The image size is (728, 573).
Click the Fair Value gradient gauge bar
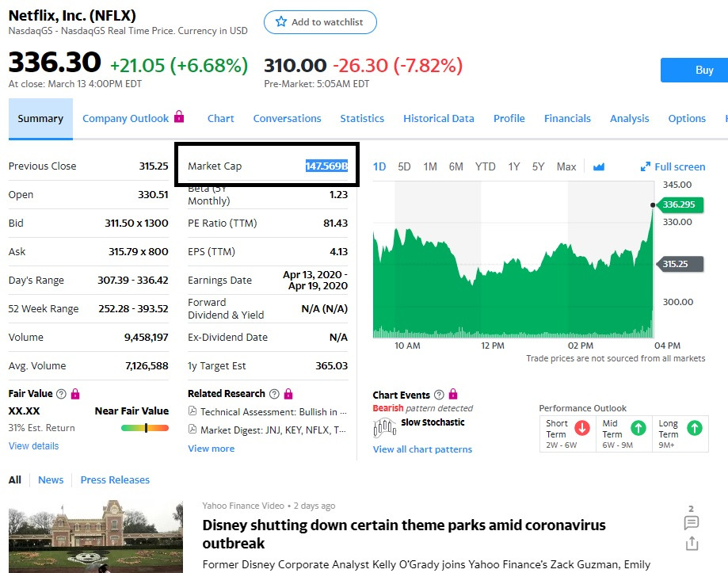[x=145, y=428]
